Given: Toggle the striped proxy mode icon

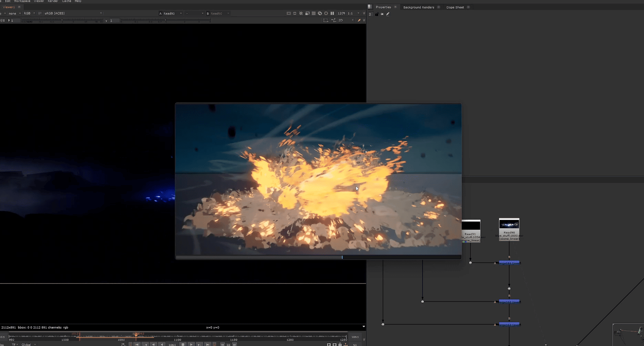Looking at the screenshot, I should point(301,13).
